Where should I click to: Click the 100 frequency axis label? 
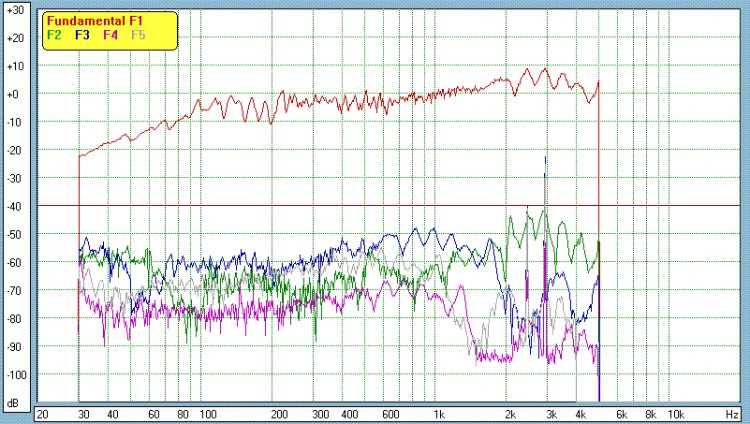(x=208, y=414)
